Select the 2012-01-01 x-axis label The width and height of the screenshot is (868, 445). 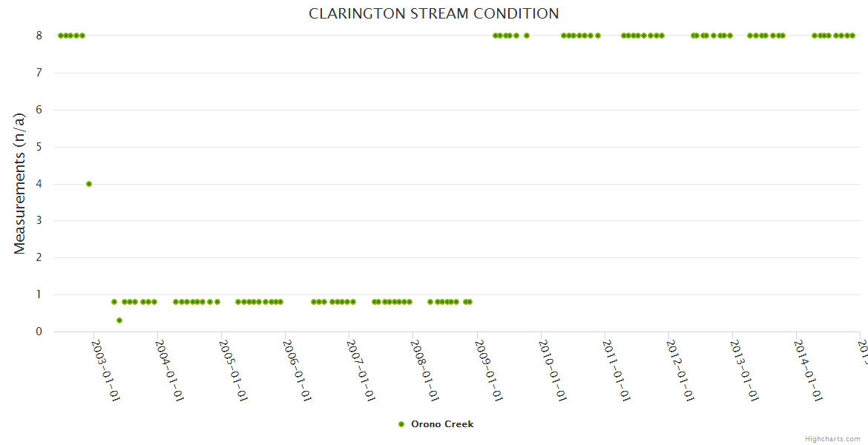(x=680, y=370)
